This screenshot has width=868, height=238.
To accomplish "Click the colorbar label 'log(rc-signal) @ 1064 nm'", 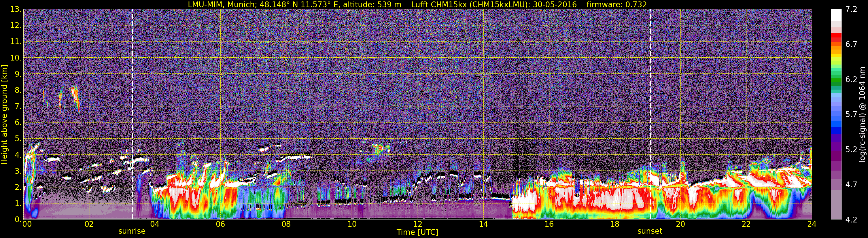I will pyautogui.click(x=862, y=114).
